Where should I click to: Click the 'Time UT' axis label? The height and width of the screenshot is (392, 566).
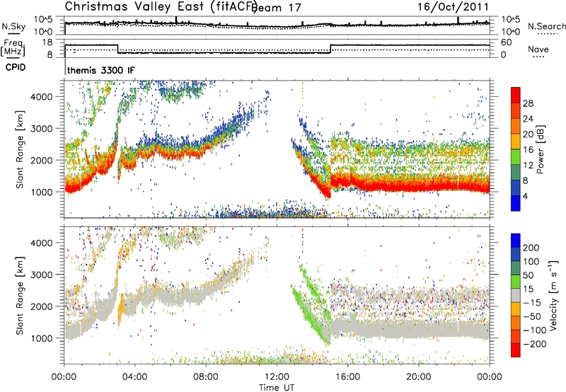tap(277, 387)
